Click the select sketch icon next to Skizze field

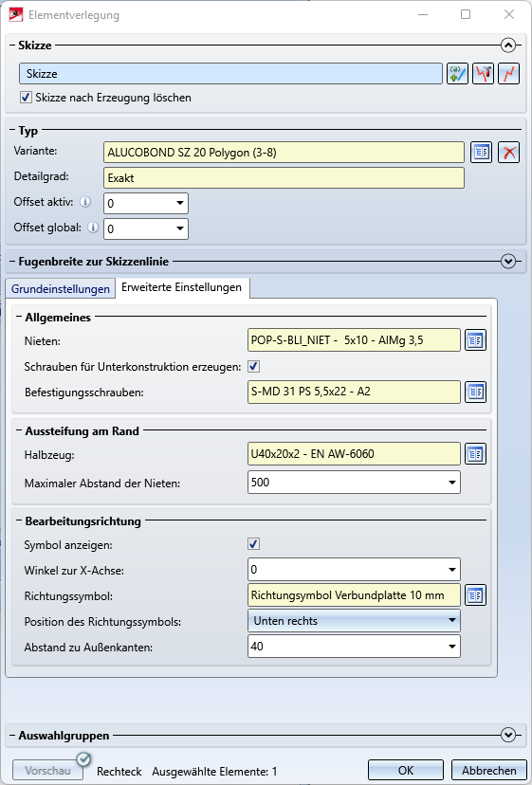click(x=457, y=74)
